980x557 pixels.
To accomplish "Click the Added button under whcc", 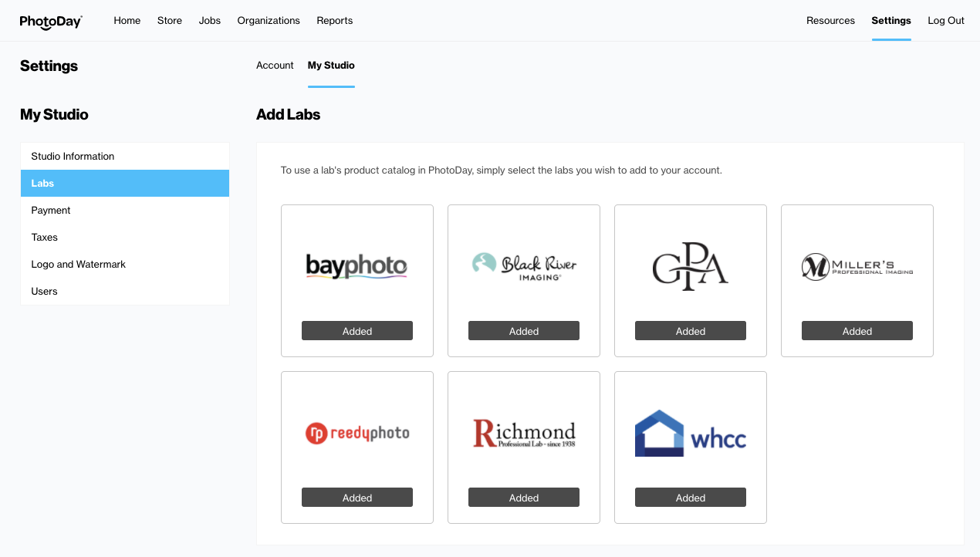I will (x=691, y=498).
